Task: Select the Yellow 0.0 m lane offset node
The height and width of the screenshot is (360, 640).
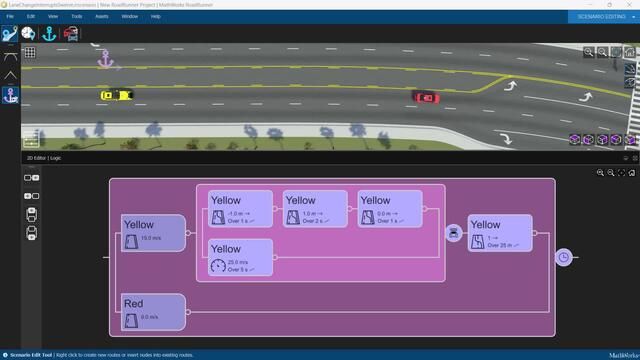Action: click(390, 209)
